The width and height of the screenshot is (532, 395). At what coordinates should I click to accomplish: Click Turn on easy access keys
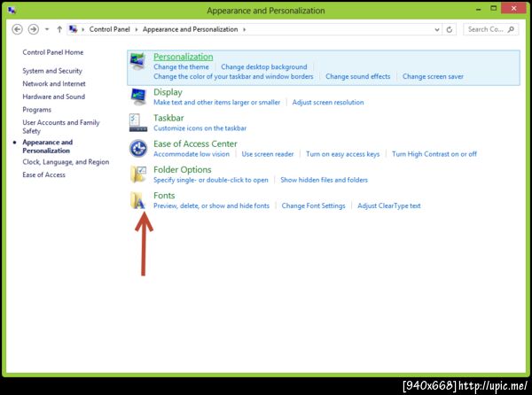click(x=342, y=154)
